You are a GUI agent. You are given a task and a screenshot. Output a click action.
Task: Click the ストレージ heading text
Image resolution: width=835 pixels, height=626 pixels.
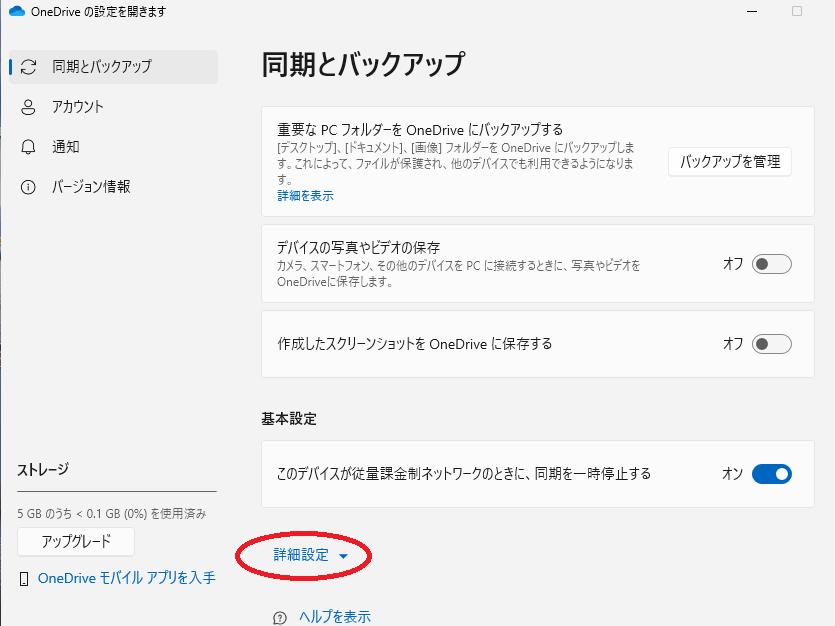click(43, 470)
